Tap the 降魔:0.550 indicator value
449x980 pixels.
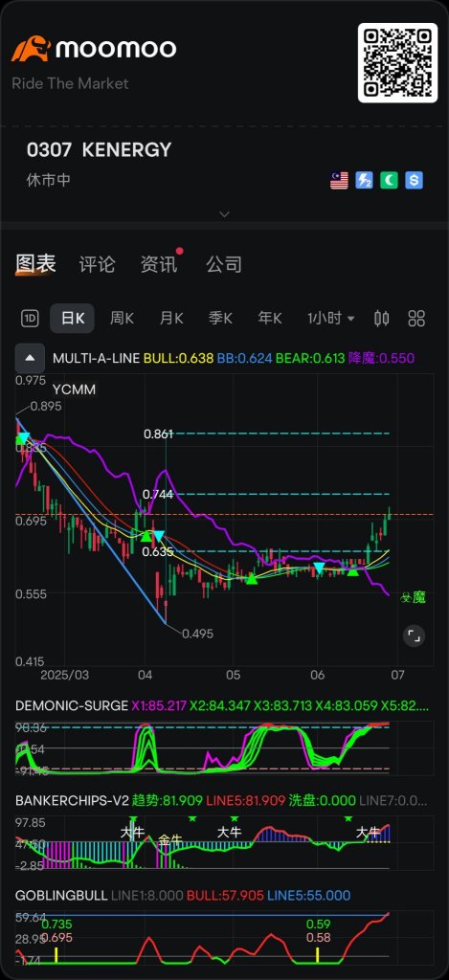pyautogui.click(x=381, y=358)
